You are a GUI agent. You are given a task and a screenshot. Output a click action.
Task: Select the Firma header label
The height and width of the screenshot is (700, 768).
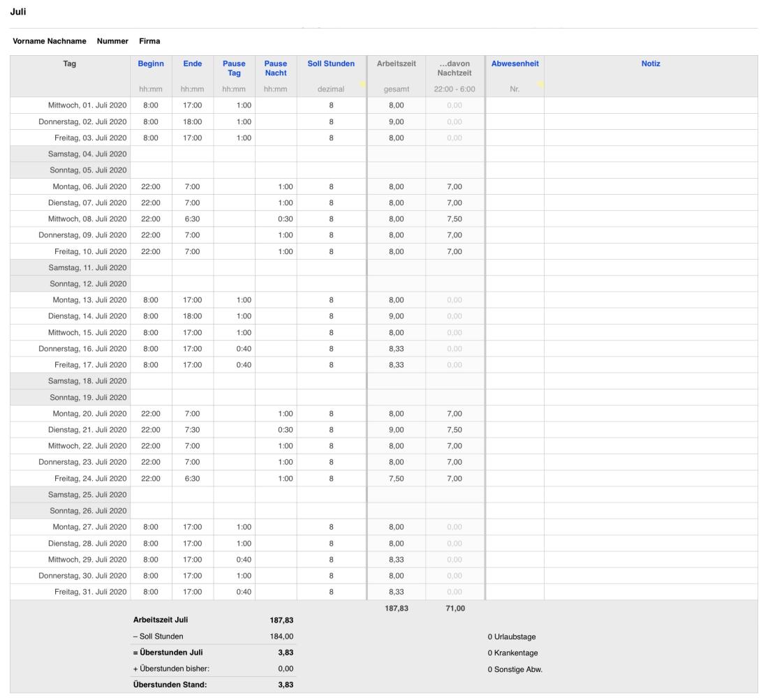click(149, 41)
